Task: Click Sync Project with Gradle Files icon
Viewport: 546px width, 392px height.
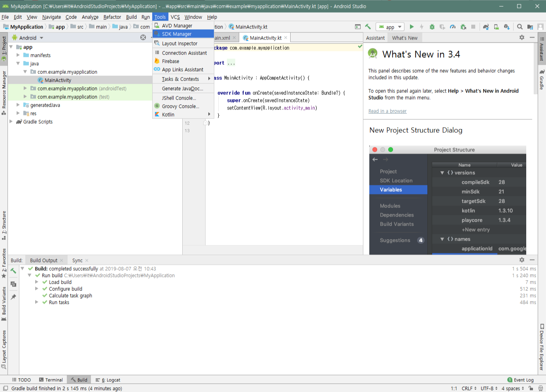Action: (x=486, y=27)
